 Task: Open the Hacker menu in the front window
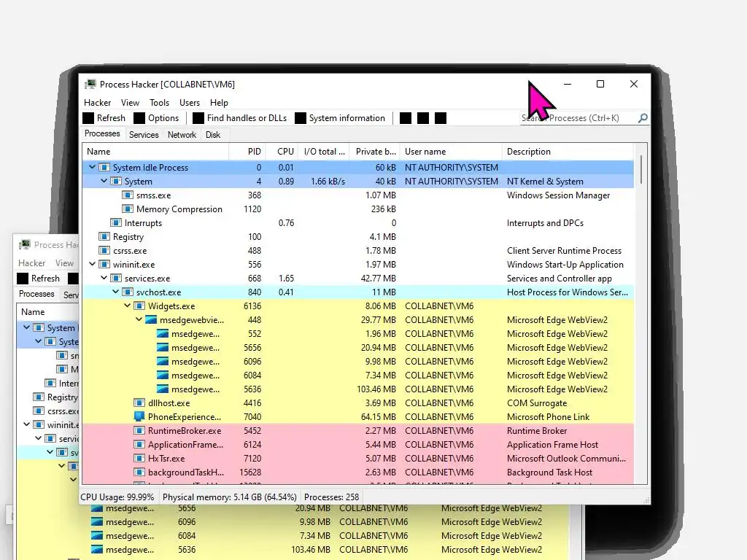(x=97, y=102)
